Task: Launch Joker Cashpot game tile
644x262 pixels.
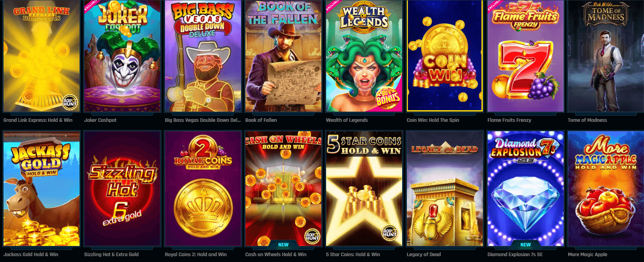Action: coord(122,56)
